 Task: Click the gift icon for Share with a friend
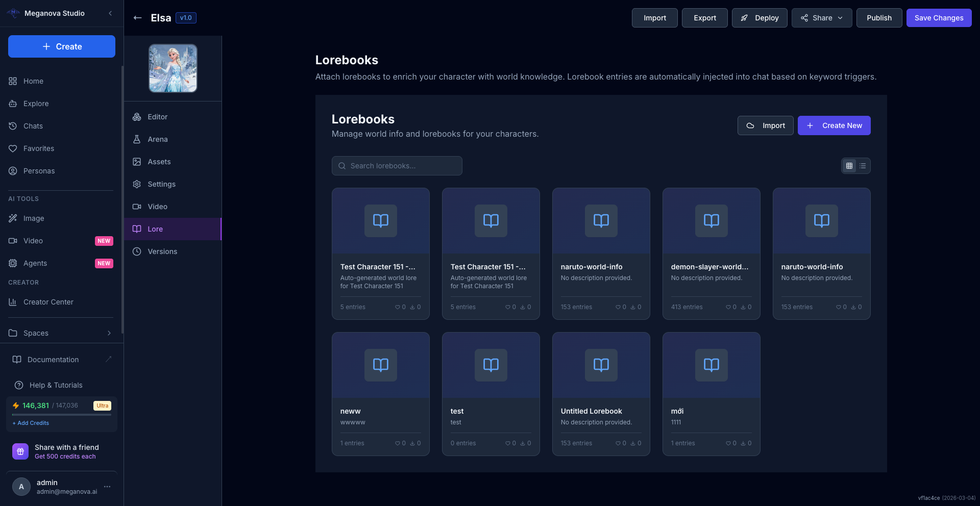click(x=20, y=451)
